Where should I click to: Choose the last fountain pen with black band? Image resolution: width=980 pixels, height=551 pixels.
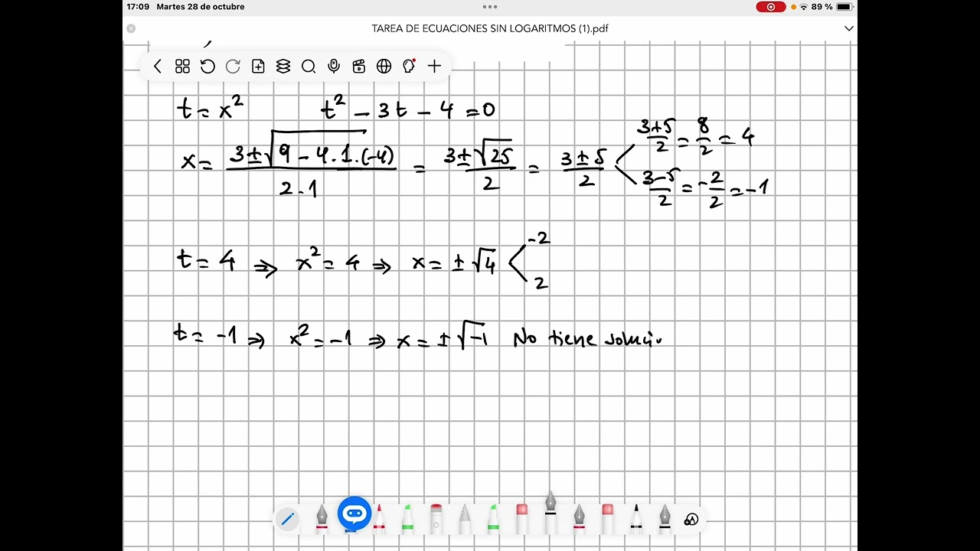[x=665, y=518]
